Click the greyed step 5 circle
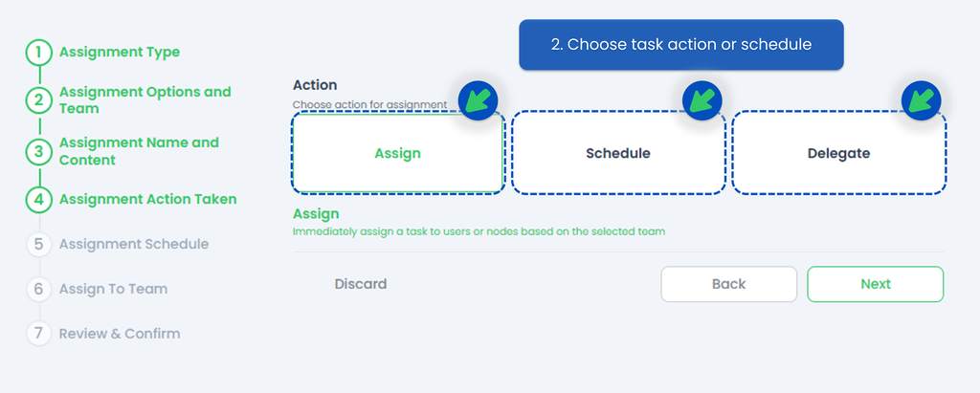Viewport: 980px width, 393px height. coord(38,244)
